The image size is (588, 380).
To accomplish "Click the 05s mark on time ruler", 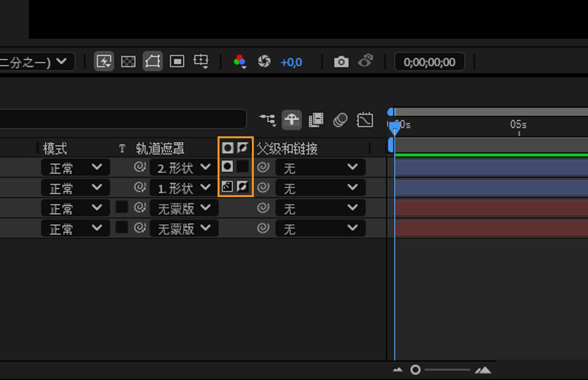I will pyautogui.click(x=518, y=125).
